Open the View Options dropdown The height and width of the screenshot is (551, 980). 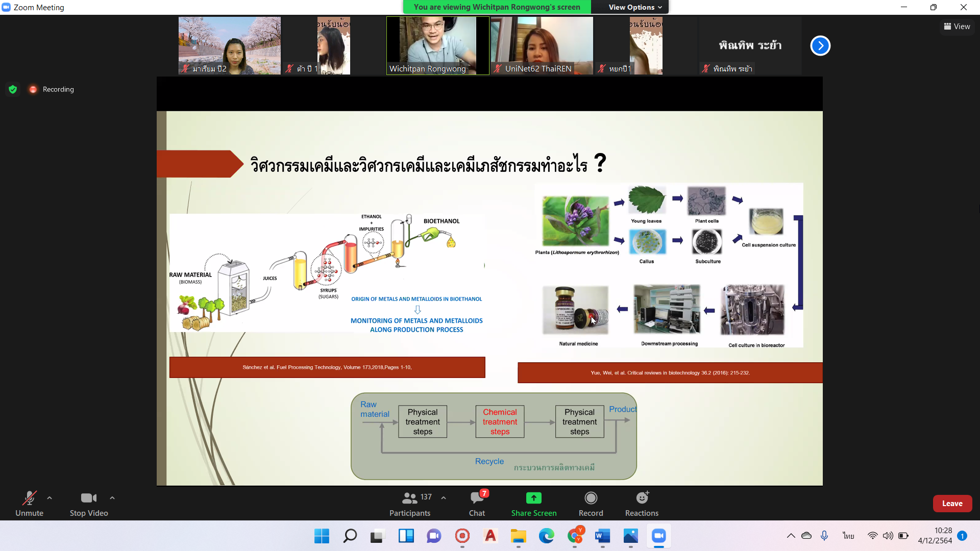[634, 7]
